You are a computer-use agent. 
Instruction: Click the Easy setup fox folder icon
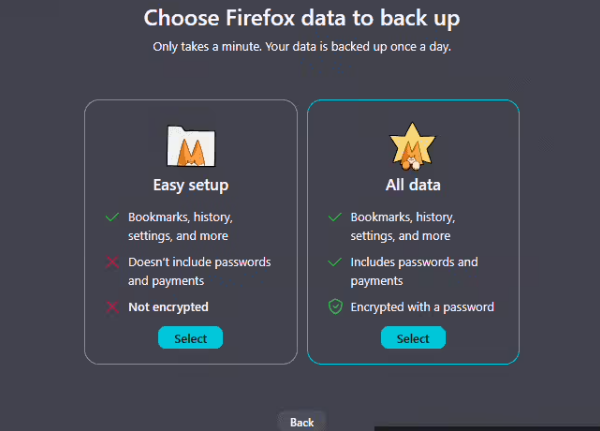click(190, 146)
